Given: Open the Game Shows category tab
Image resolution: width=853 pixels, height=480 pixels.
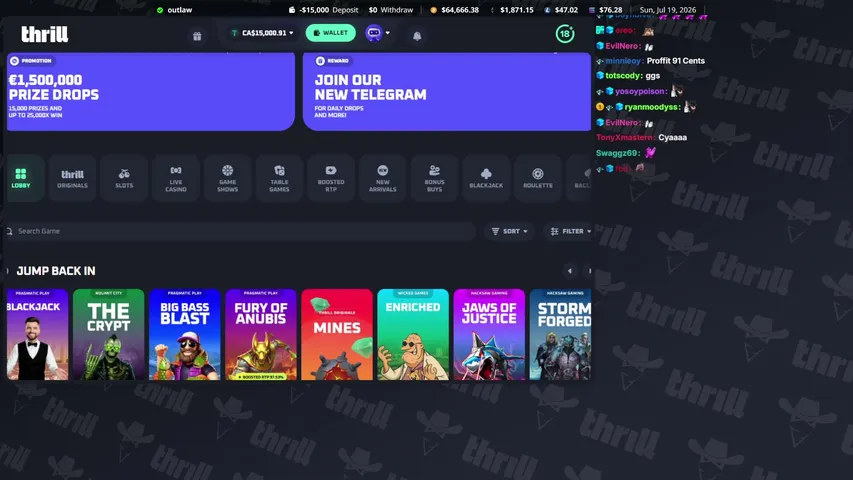Looking at the screenshot, I should (227, 178).
